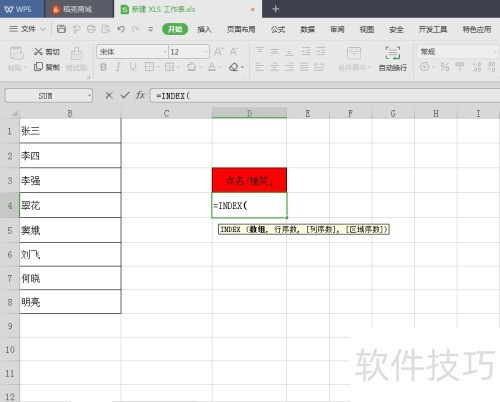Click column header D
The width and height of the screenshot is (500, 402).
(249, 113)
